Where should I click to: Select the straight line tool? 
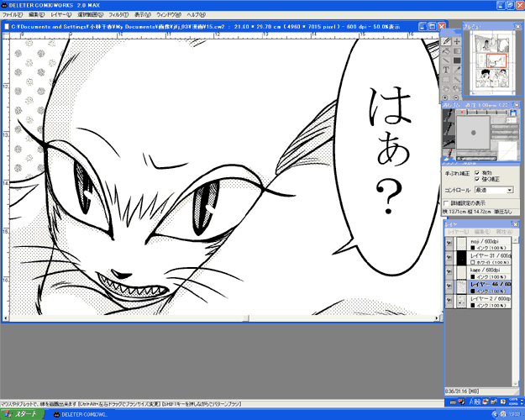tap(446, 60)
